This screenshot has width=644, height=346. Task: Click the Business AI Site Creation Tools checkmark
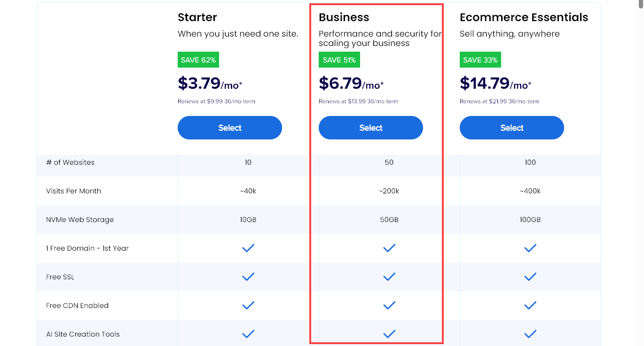(389, 334)
